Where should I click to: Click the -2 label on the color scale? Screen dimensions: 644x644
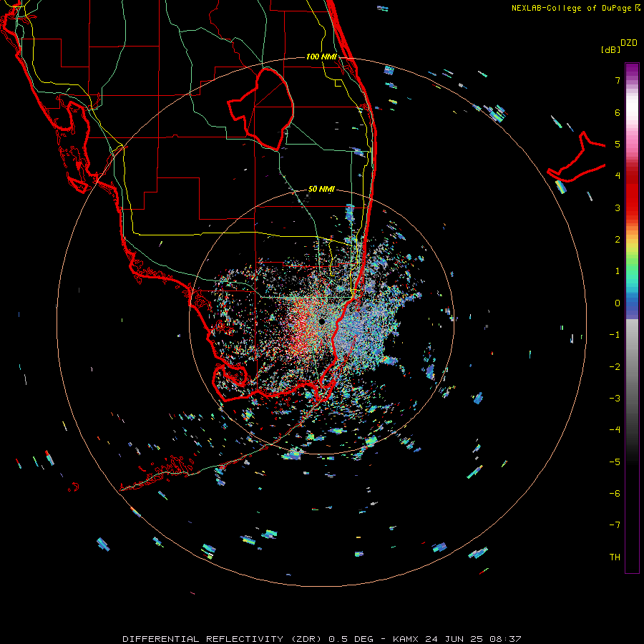(x=615, y=367)
